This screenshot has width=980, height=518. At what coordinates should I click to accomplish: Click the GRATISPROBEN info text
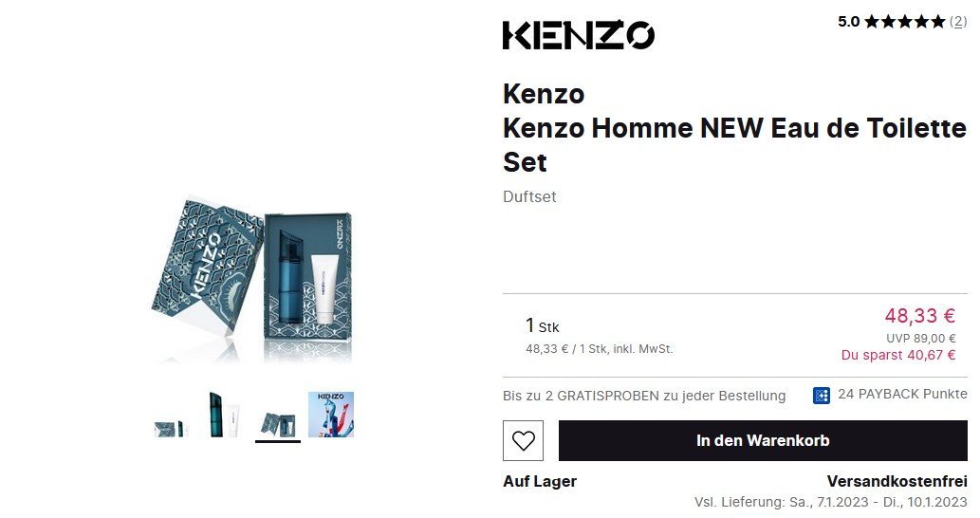point(644,397)
